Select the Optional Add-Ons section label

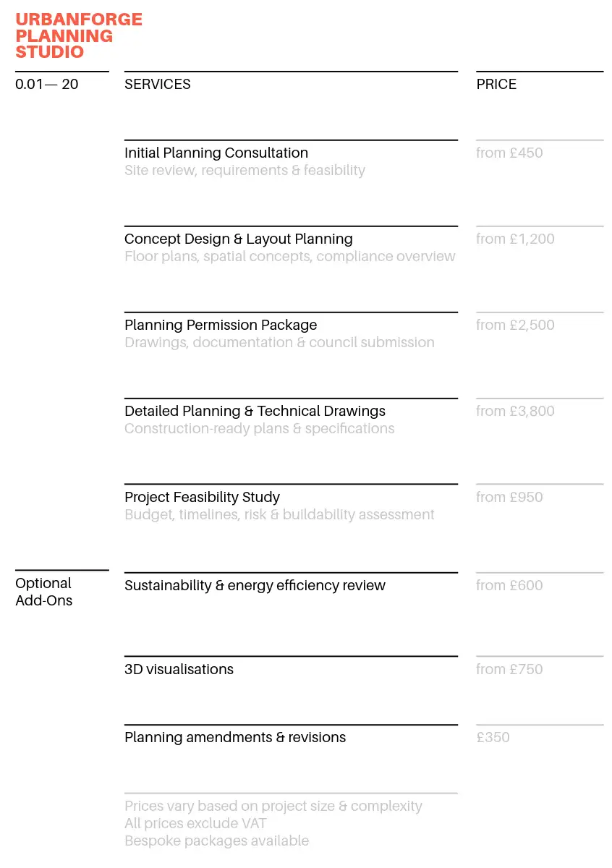point(43,592)
